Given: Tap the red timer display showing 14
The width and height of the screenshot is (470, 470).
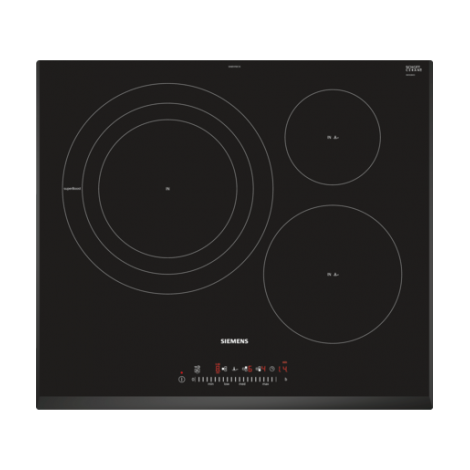Looking at the screenshot, I should click(283, 369).
